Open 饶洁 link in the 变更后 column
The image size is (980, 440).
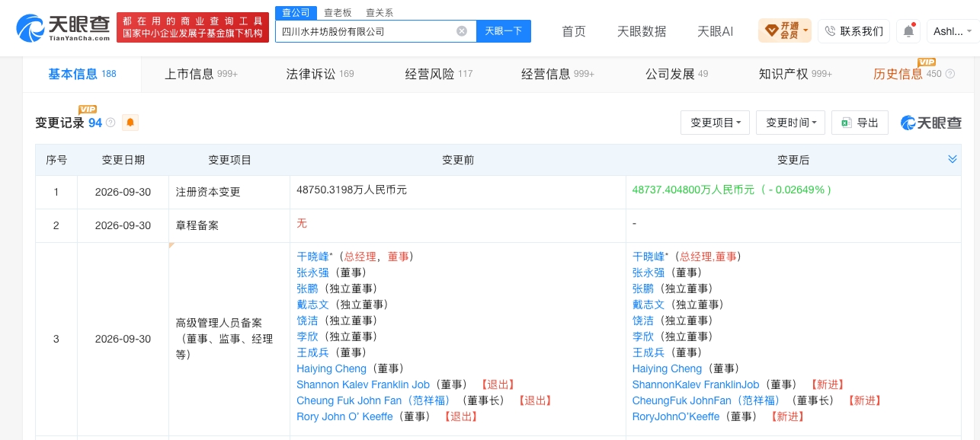coord(643,320)
